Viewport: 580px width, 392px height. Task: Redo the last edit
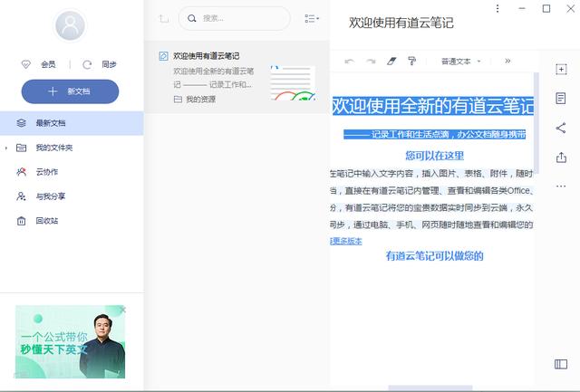tap(371, 62)
